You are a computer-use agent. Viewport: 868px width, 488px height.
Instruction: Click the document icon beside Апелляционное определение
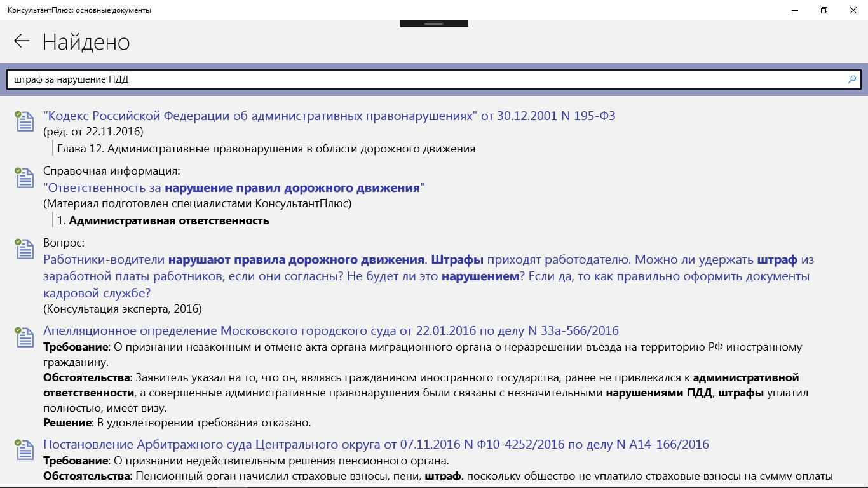click(24, 337)
